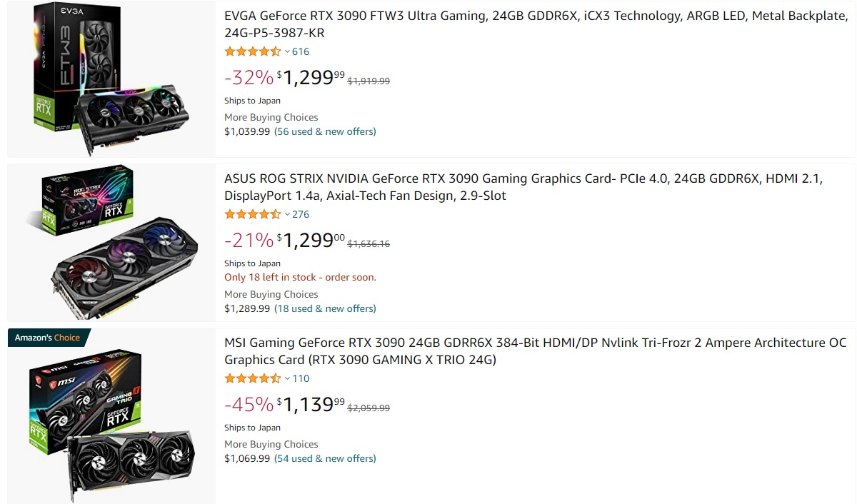Click the EVGA card's star rating
Screen dimensions: 857x504
click(252, 51)
